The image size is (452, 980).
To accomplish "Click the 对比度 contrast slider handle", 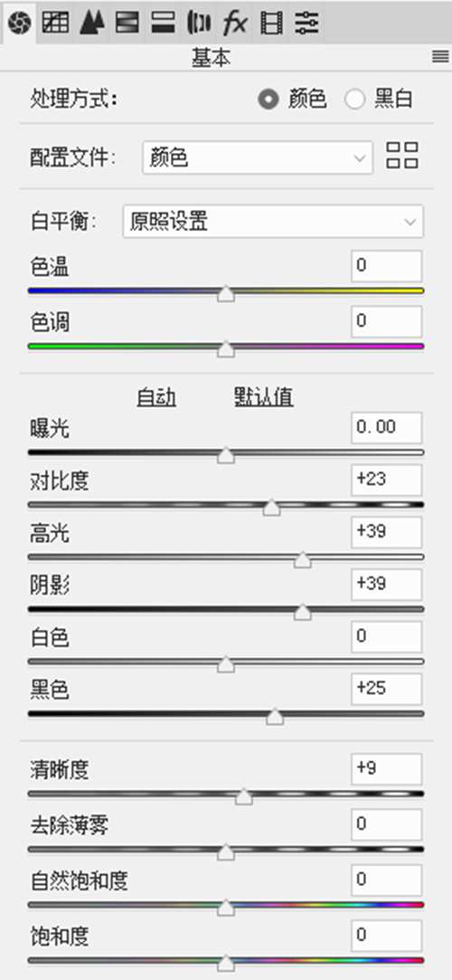I will pos(271,508).
